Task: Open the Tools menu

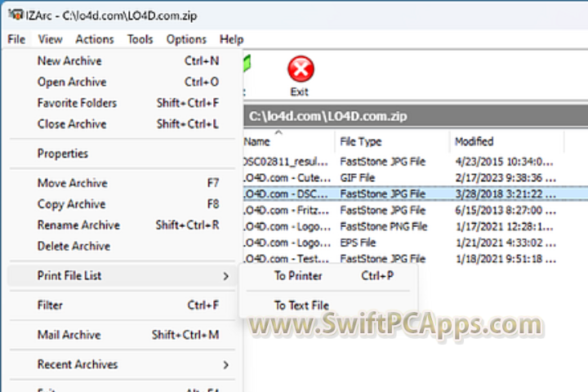Action: click(140, 39)
